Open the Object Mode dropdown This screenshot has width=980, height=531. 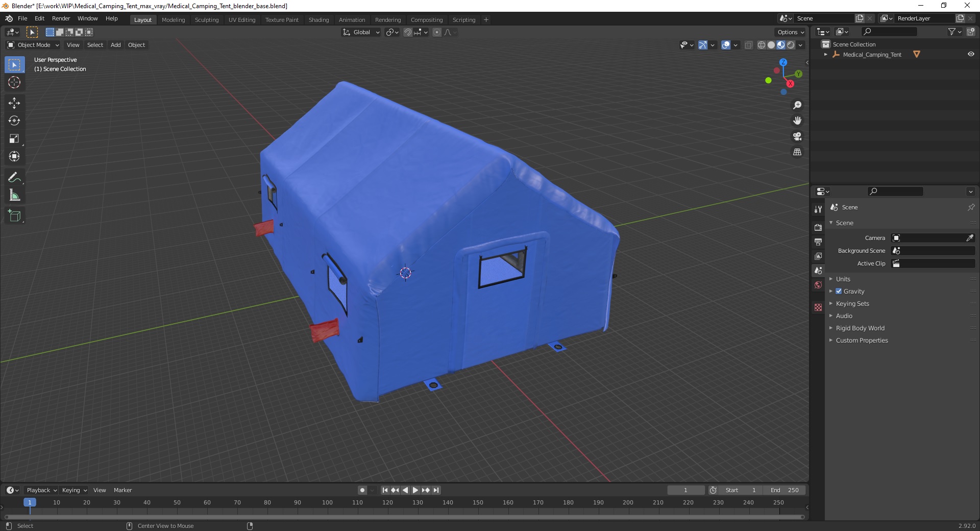coord(33,45)
